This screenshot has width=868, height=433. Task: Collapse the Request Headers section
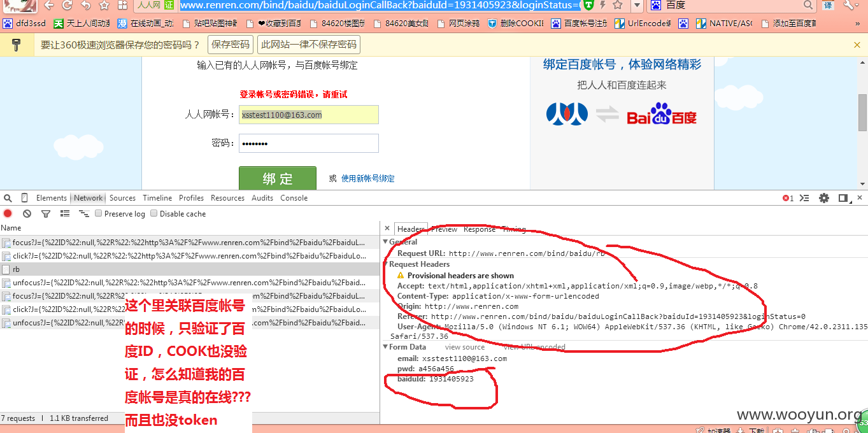tap(385, 264)
